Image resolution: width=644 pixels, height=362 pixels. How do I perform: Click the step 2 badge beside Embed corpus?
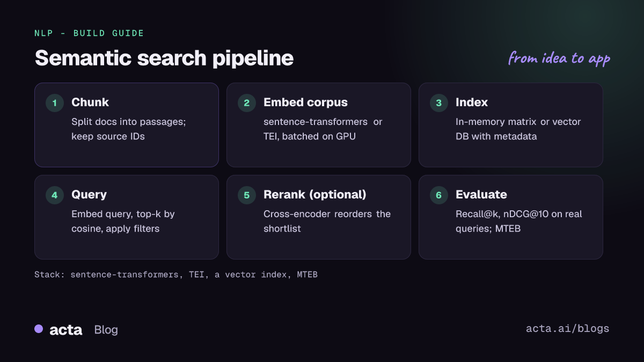coord(246,102)
